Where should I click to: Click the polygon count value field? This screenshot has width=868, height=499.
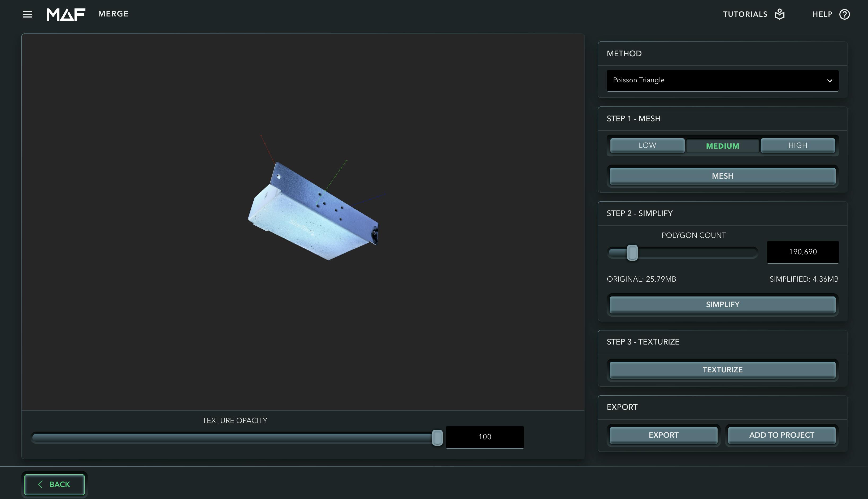(802, 252)
